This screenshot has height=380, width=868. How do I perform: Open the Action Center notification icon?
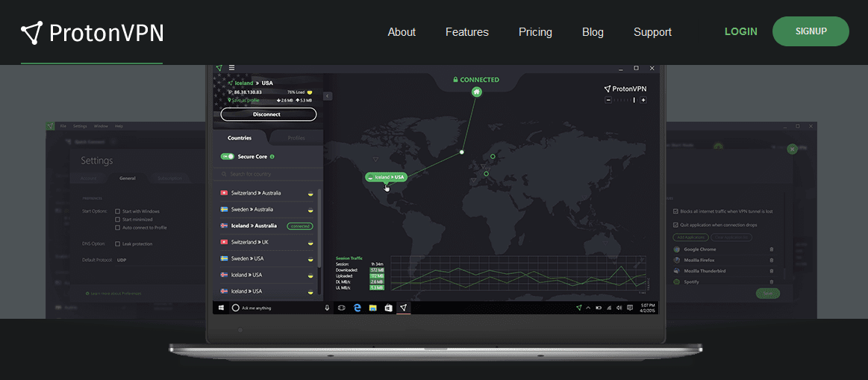(x=630, y=308)
